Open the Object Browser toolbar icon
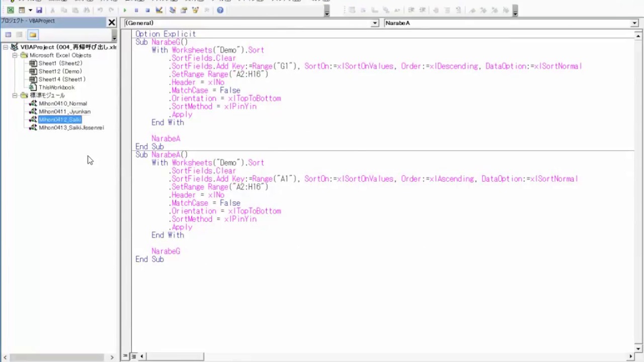644x362 pixels. [195, 10]
